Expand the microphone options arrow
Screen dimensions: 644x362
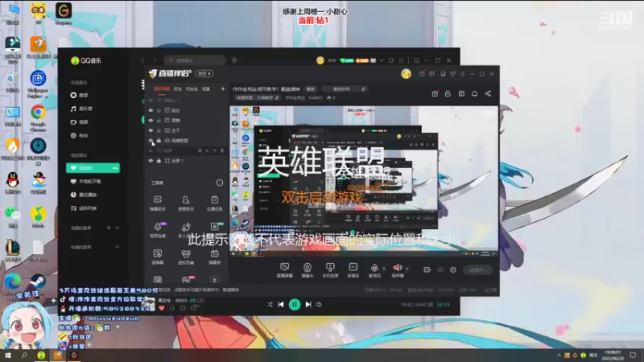coord(384,269)
